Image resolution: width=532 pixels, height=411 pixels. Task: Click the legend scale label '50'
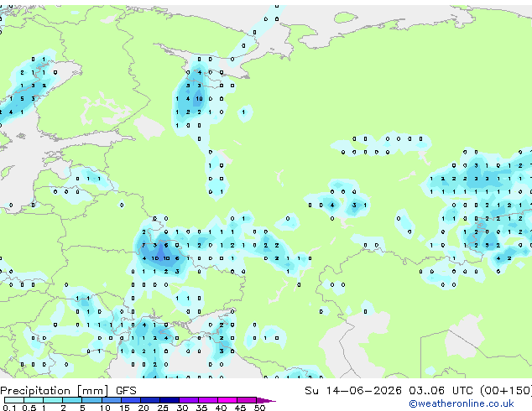tap(259, 408)
